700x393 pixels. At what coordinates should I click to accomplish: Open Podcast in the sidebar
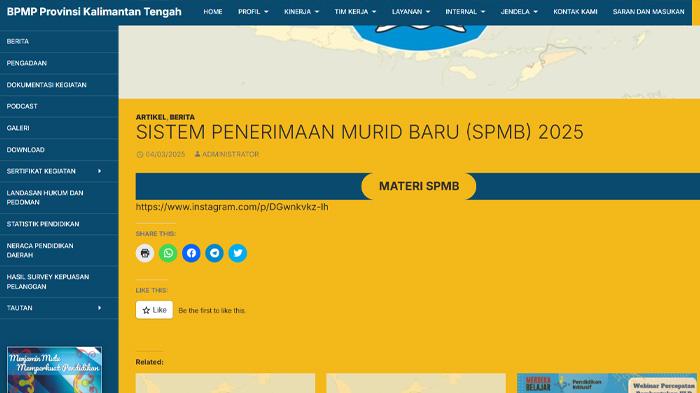(x=59, y=106)
